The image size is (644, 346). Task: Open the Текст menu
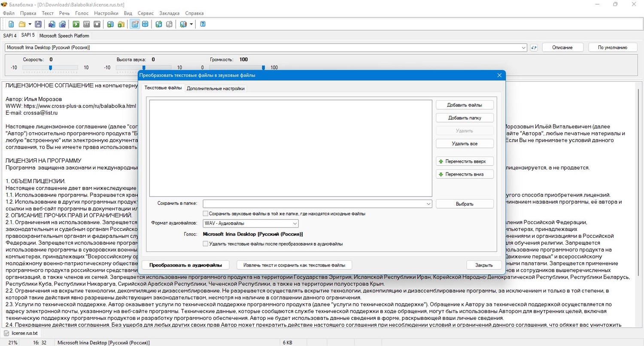(48, 13)
